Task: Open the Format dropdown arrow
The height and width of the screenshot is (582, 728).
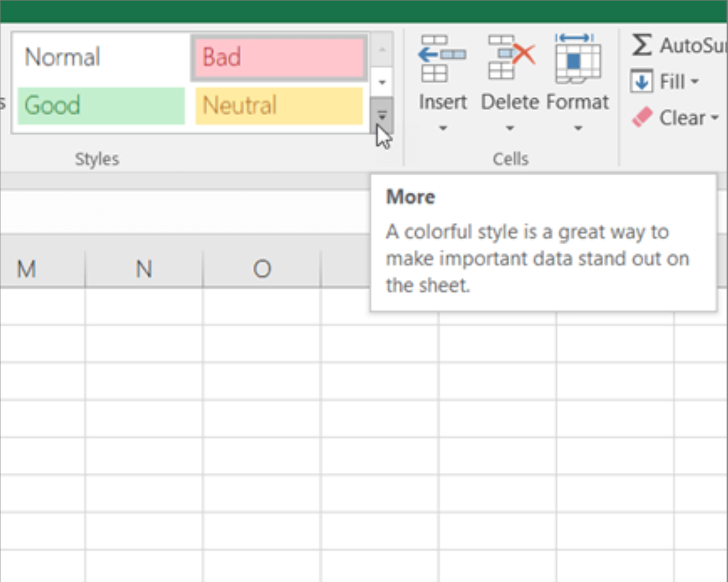Action: [577, 128]
